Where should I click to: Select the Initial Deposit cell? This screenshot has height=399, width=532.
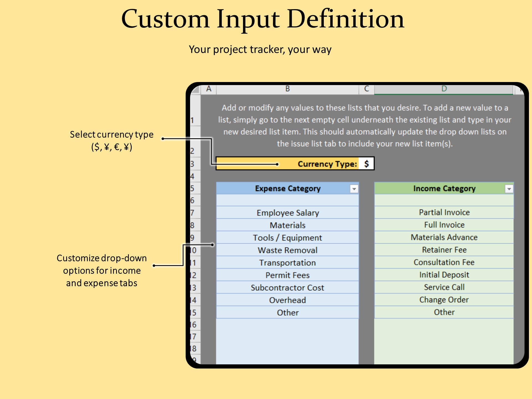click(444, 275)
